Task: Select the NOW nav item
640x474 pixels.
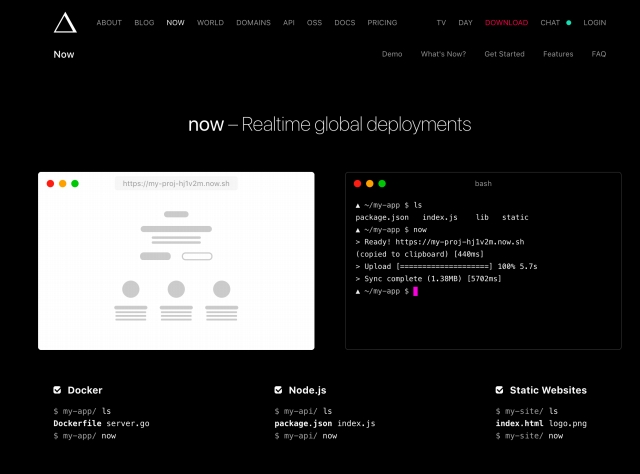Action: pos(175,22)
